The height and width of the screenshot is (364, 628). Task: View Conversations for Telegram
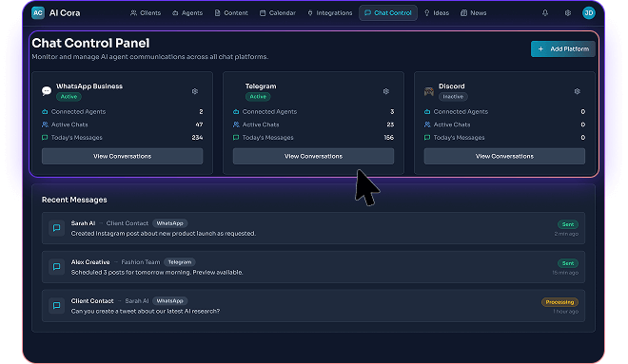313,156
